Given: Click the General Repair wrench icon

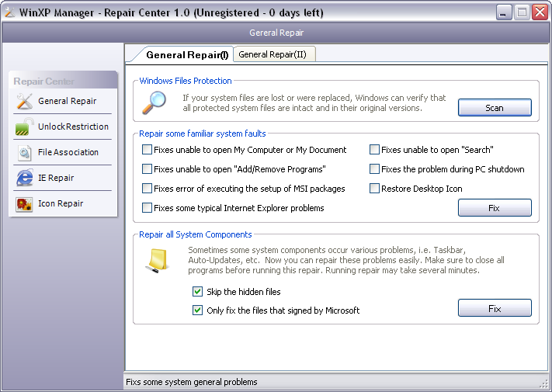Looking at the screenshot, I should point(24,101).
